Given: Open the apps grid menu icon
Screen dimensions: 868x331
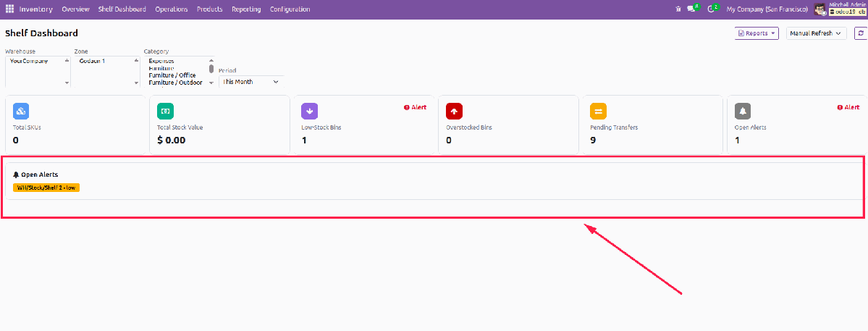Looking at the screenshot, I should (x=10, y=9).
